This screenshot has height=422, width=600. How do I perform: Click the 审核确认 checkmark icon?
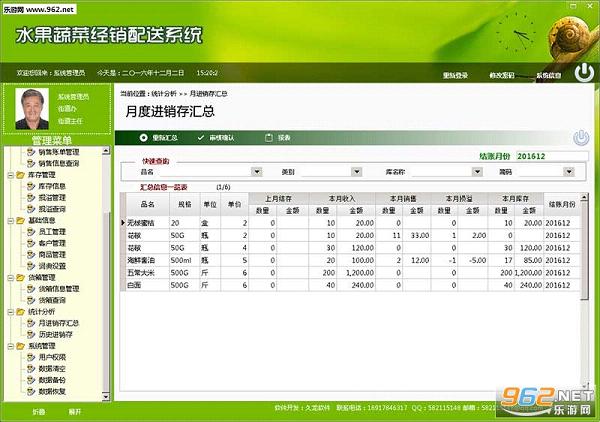point(201,138)
